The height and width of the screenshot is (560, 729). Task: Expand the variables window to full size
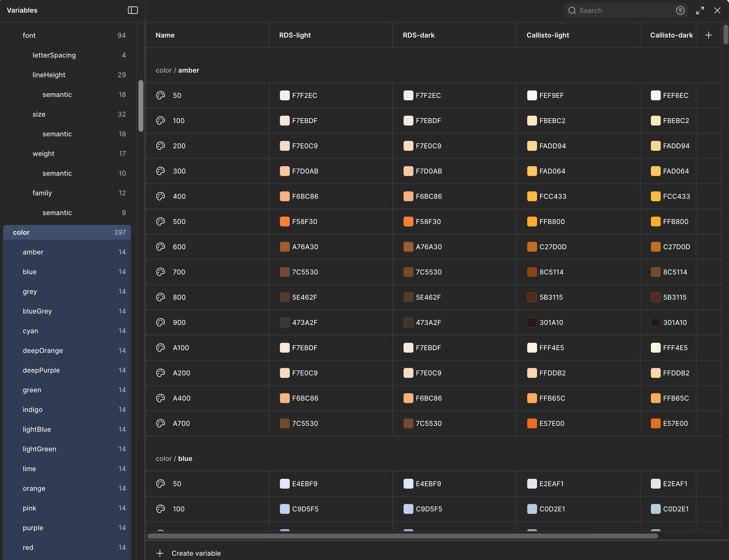(x=700, y=11)
